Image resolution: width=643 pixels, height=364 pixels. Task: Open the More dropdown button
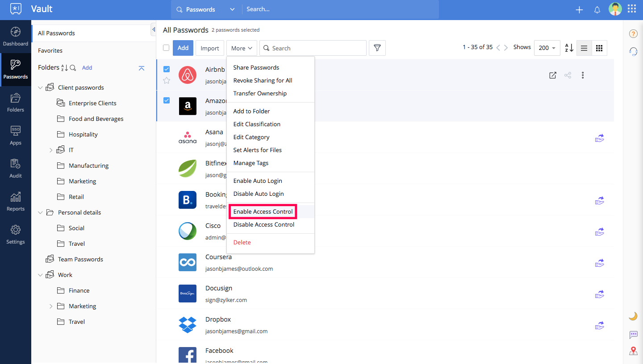[x=242, y=48]
